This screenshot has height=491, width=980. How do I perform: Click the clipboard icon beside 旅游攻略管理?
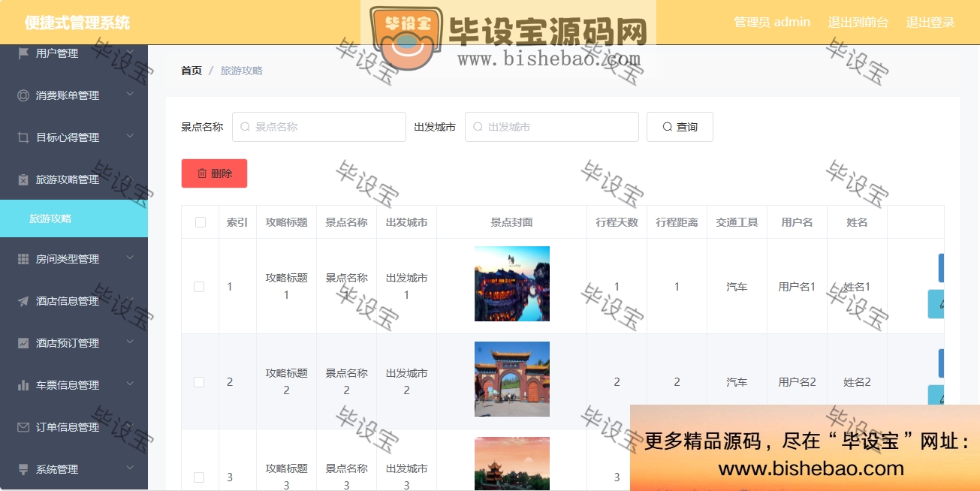click(x=23, y=179)
